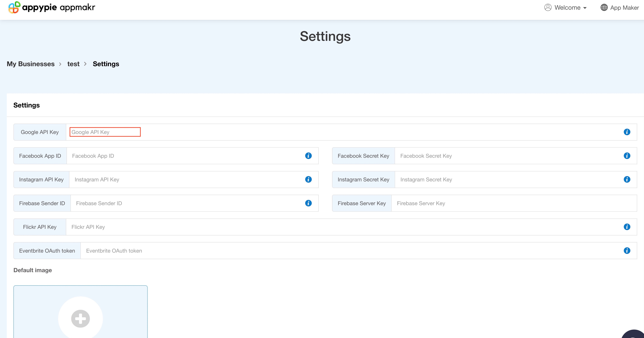Show info for Facebook App ID
This screenshot has height=338, width=644.
pos(308,156)
